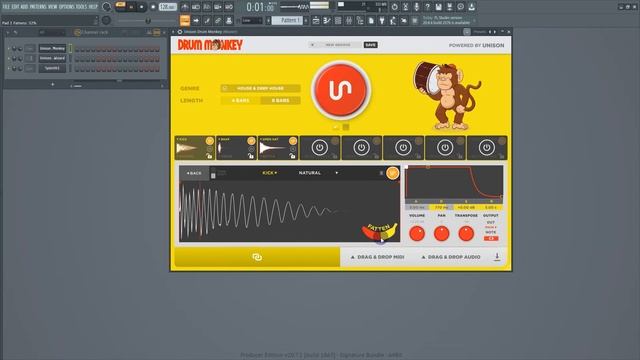This screenshot has height=360, width=640.
Task: Open the TOOLS menu
Action: [x=81, y=7]
